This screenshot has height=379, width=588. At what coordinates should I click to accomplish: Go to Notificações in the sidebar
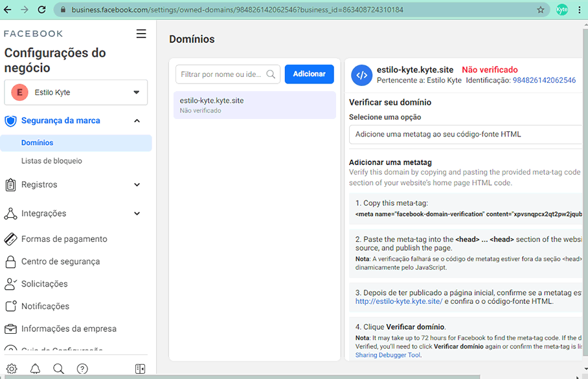[x=45, y=307]
